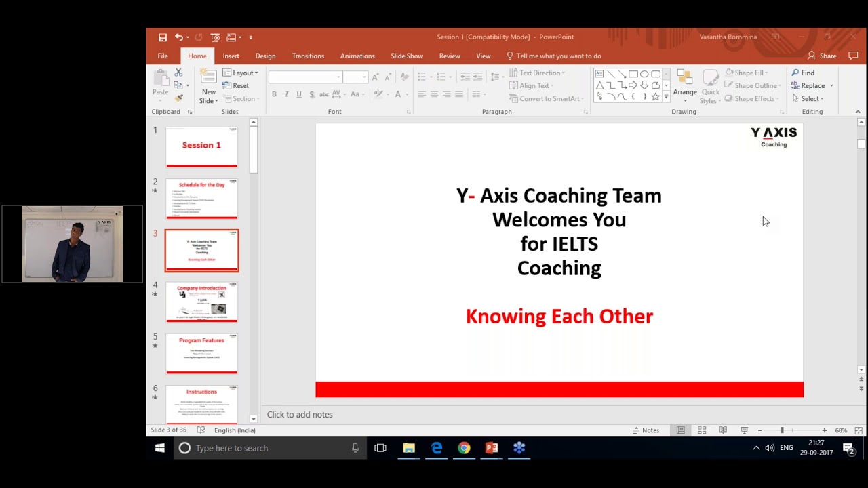Screen dimensions: 868x488
Task: Open Google Chrome from taskbar
Action: [x=464, y=448]
